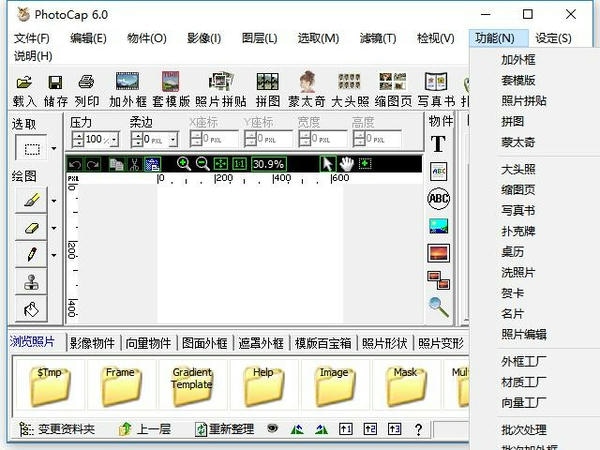Viewport: 600px width, 450px height.
Task: Click the fit-to-window zoom icon
Action: pyautogui.click(x=221, y=164)
